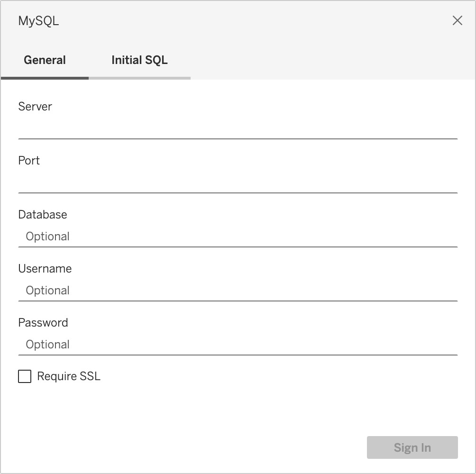
Task: Click the Port field label
Action: click(29, 160)
